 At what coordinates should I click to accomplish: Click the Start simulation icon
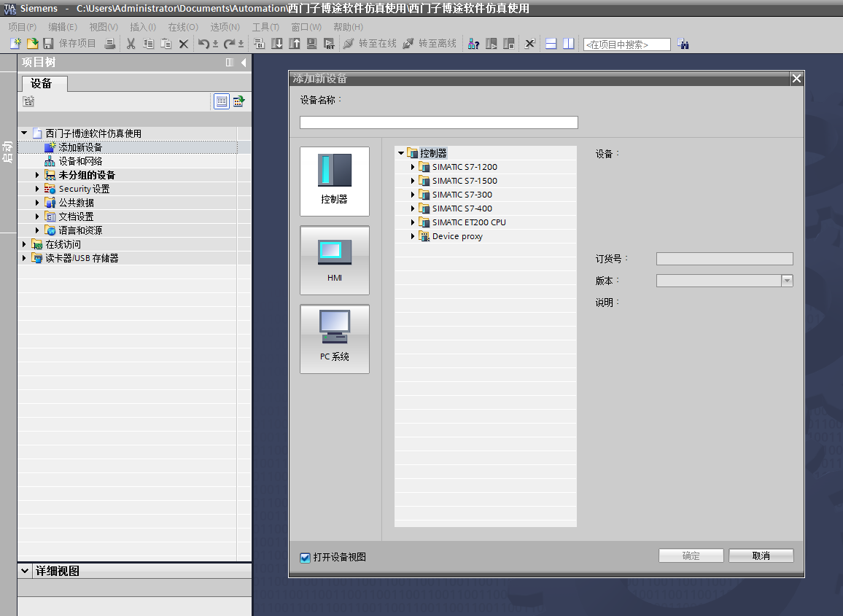tap(312, 44)
